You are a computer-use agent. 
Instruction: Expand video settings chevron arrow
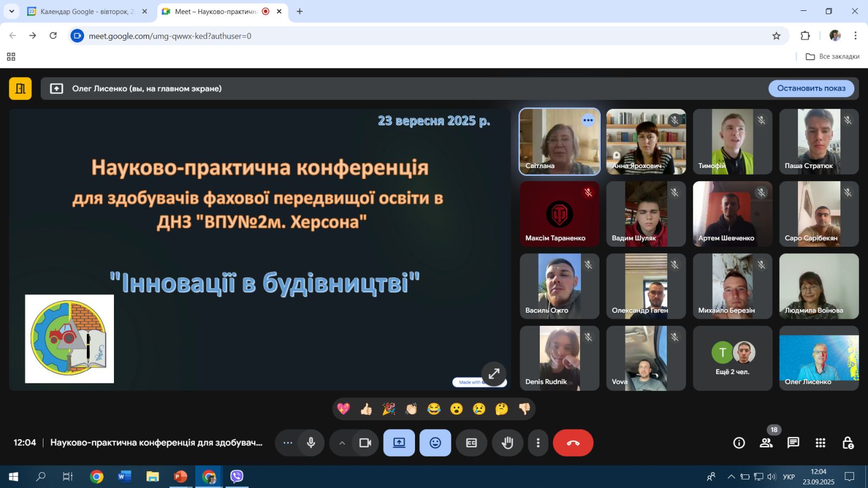[x=342, y=443]
